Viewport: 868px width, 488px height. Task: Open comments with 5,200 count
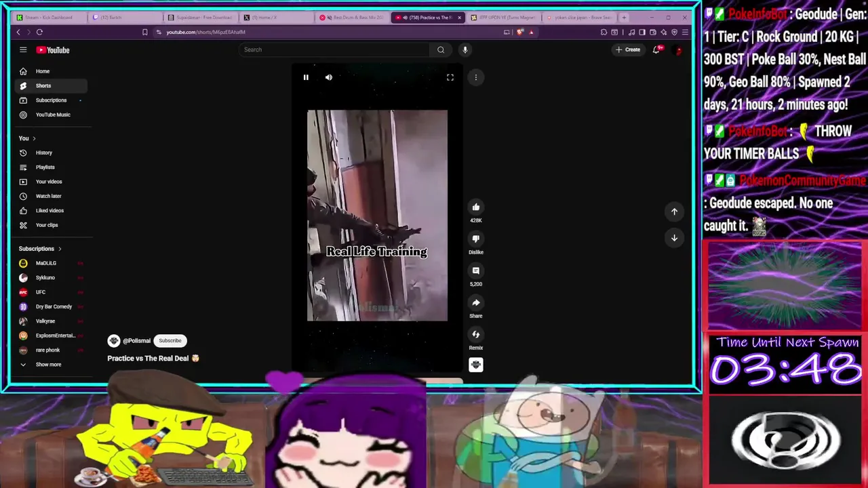pyautogui.click(x=476, y=270)
